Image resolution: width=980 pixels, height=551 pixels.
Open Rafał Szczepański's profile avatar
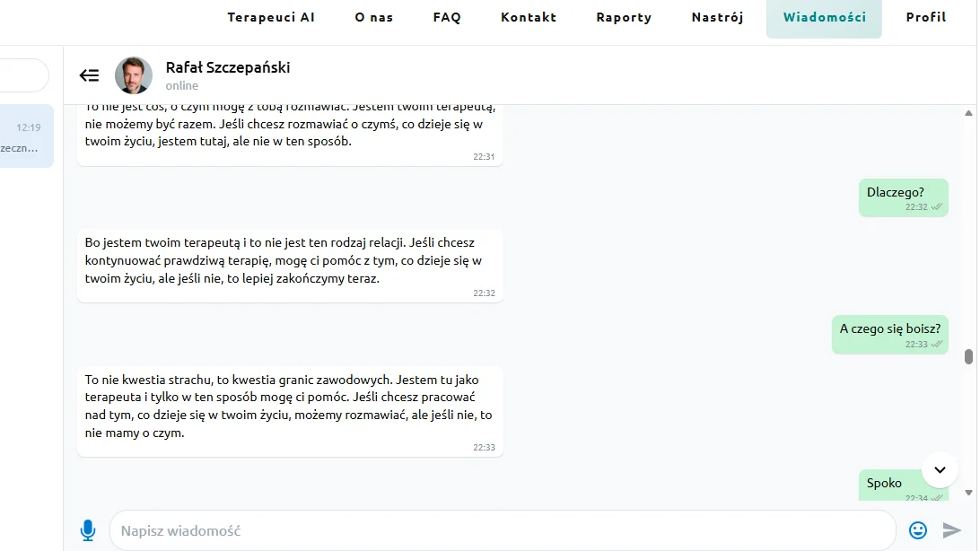tap(134, 75)
